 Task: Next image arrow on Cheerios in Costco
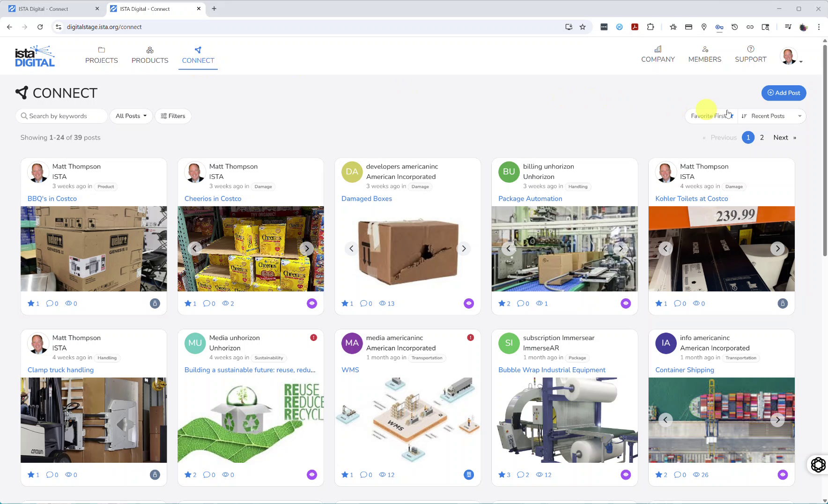tap(307, 249)
